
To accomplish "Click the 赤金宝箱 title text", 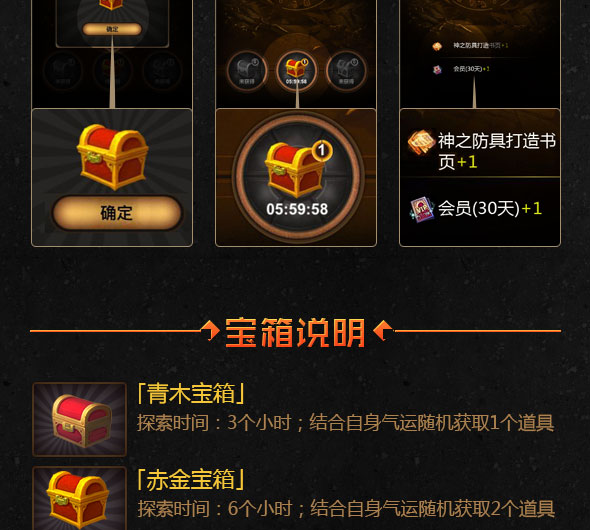I will pyautogui.click(x=191, y=480).
